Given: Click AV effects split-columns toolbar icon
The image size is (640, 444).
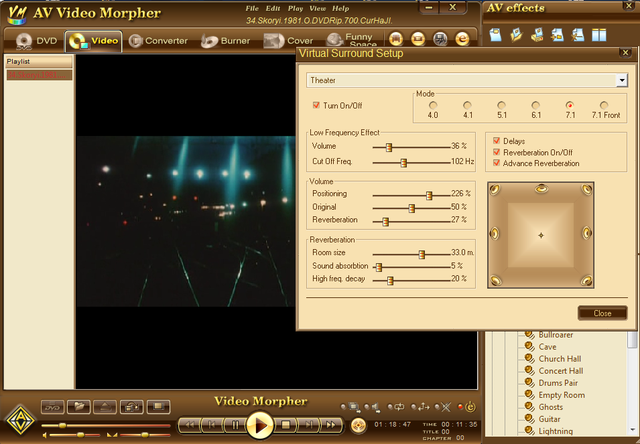Looking at the screenshot, I should tap(599, 35).
